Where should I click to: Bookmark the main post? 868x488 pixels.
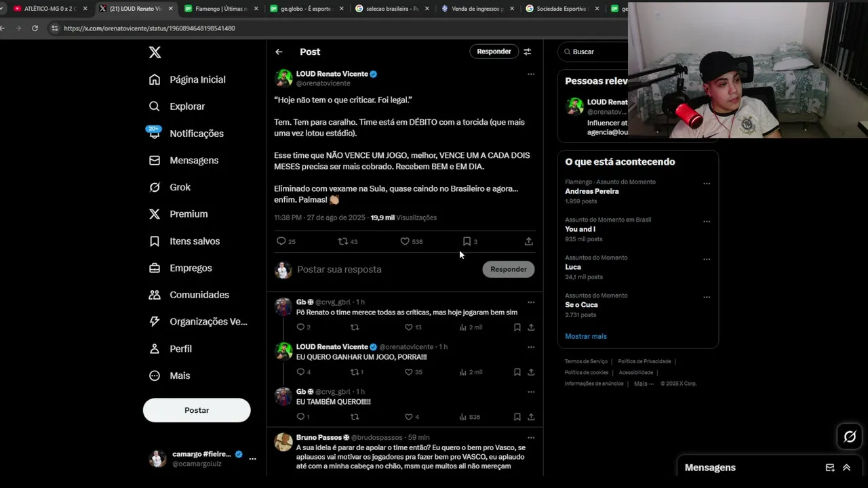pyautogui.click(x=467, y=241)
